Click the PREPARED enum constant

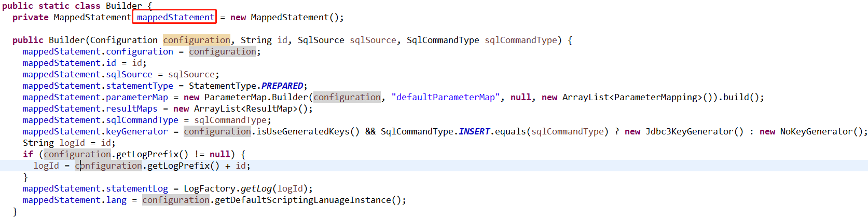point(282,86)
